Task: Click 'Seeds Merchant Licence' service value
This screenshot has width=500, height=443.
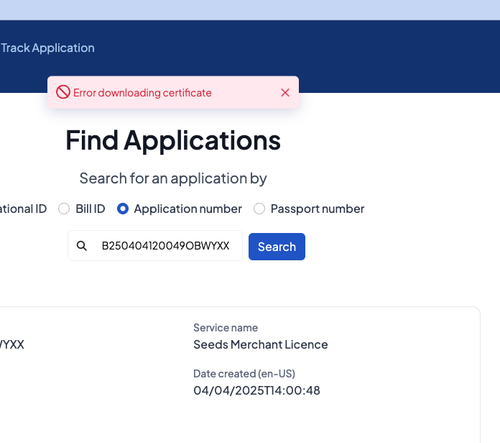Action: (261, 345)
